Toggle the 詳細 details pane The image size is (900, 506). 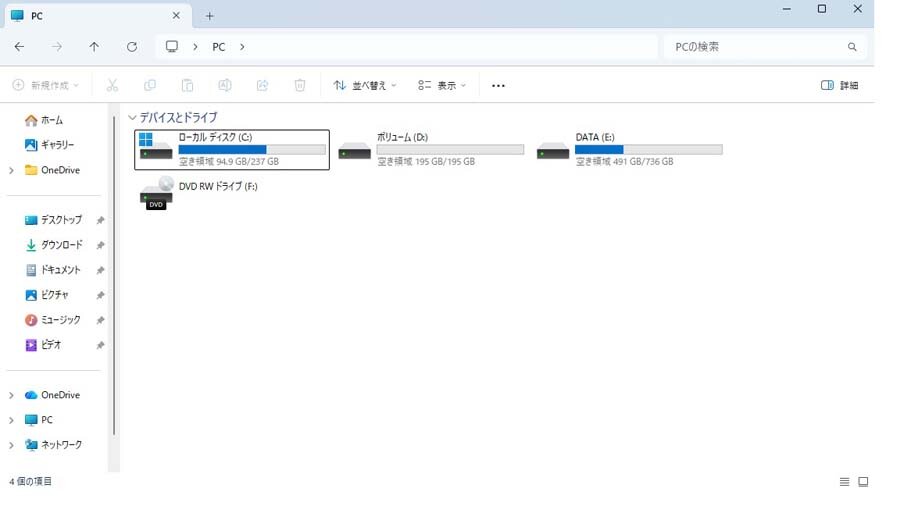840,85
